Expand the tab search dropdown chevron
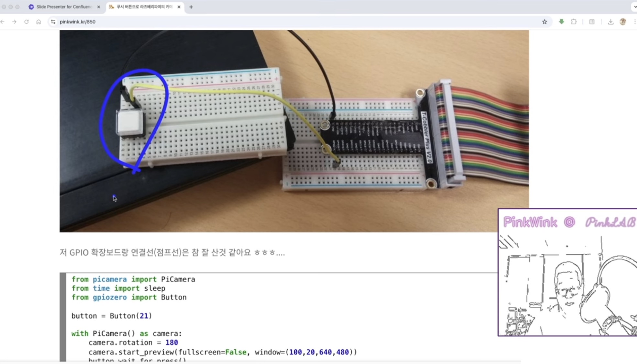 click(634, 7)
